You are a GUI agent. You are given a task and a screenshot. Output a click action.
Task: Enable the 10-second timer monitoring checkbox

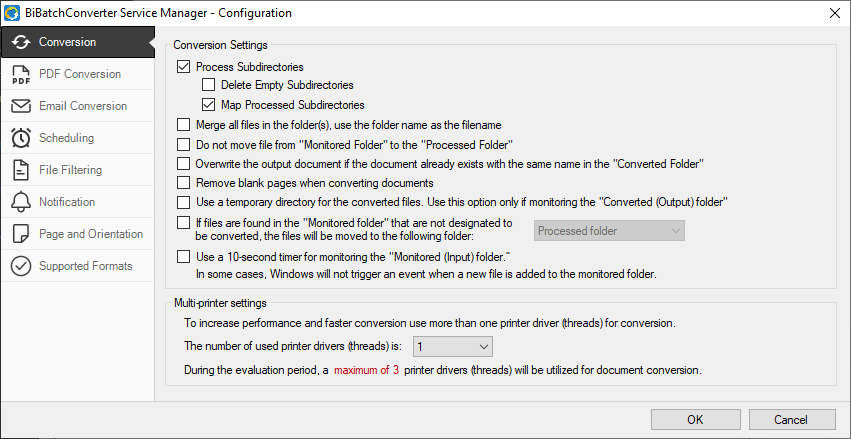point(184,256)
